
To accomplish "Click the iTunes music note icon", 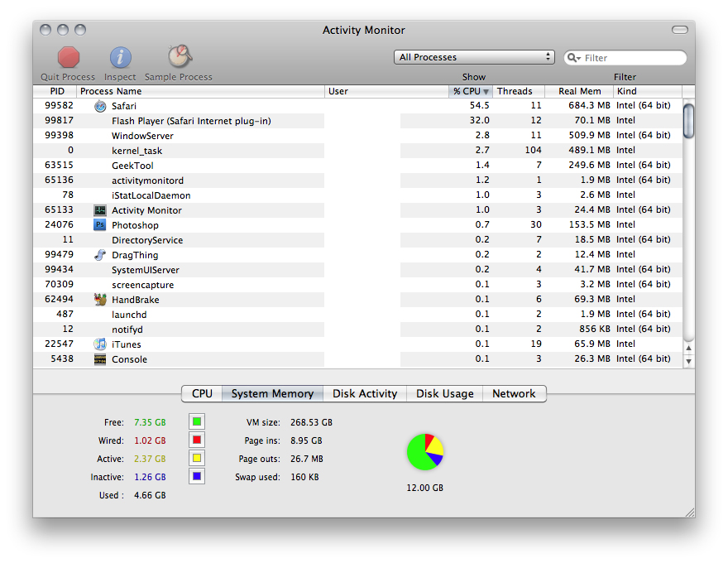I will coord(100,344).
